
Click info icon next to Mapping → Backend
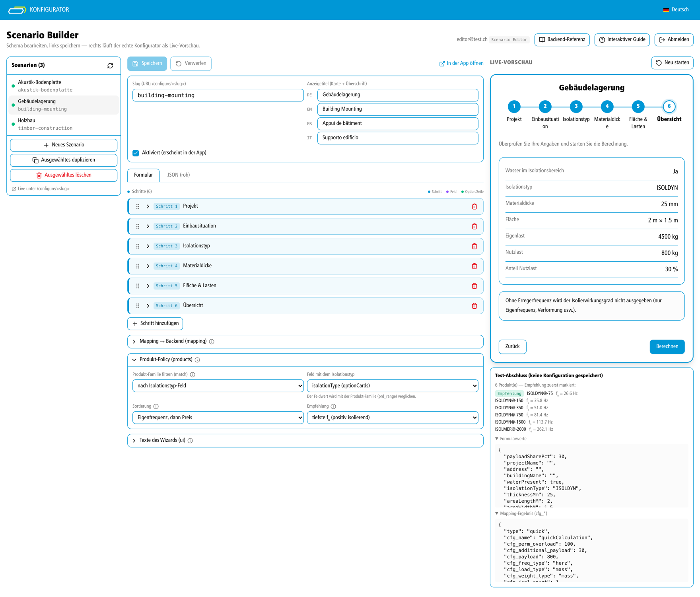tap(212, 342)
